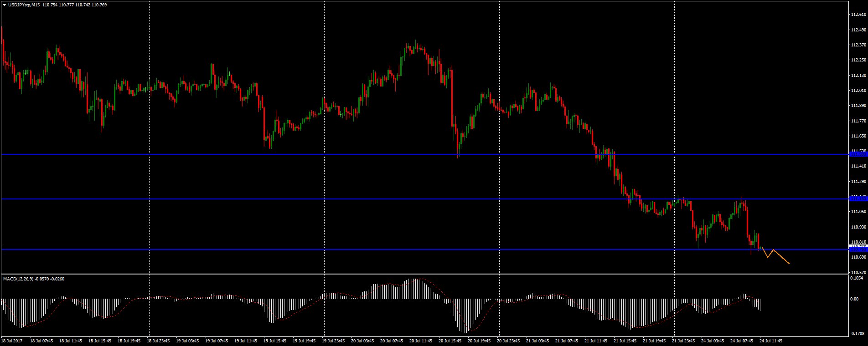Click the 18 Jul 2017 date axis label
This screenshot has width=868, height=346.
coord(12,340)
